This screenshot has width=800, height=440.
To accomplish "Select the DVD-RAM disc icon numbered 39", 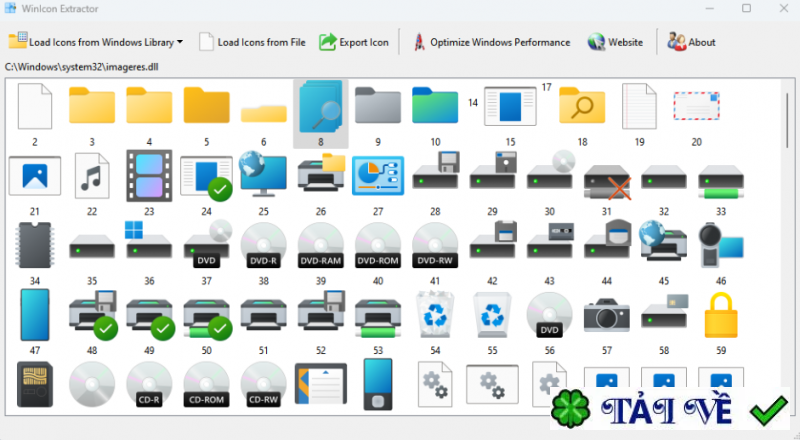I will click(x=320, y=245).
